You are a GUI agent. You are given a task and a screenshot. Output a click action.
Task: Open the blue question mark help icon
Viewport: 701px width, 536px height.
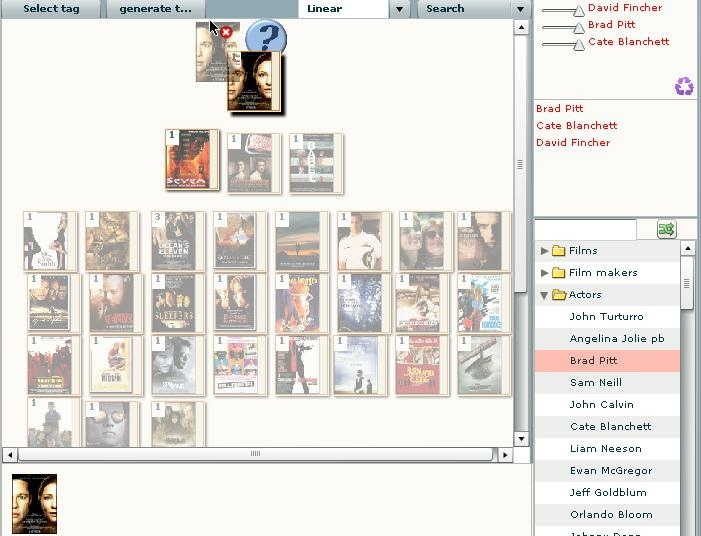pos(266,37)
